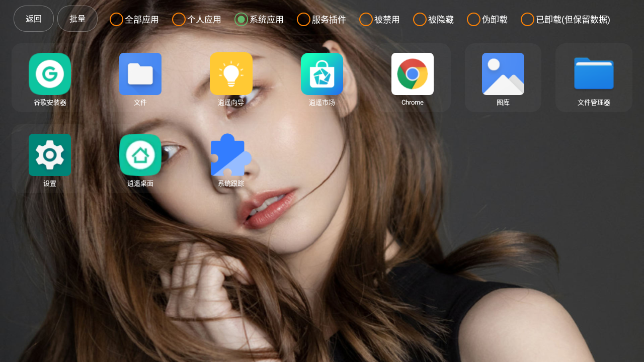Launch the 逍遥向导 lightbulb icon
Viewport: 644px width, 362px height.
coord(231,74)
